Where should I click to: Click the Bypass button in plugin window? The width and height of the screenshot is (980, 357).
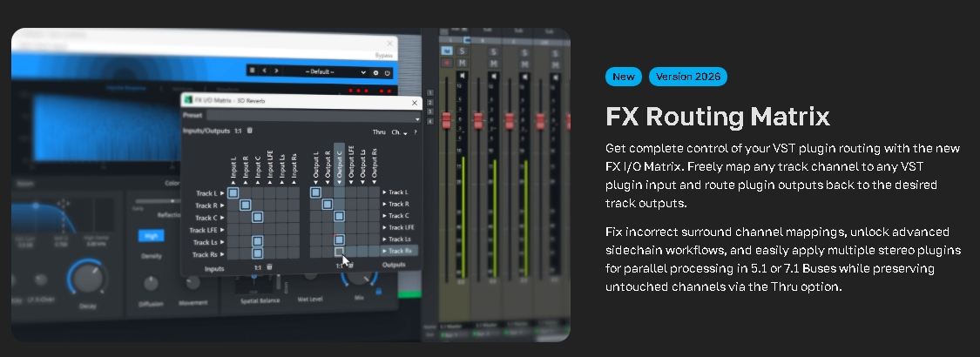pos(384,56)
